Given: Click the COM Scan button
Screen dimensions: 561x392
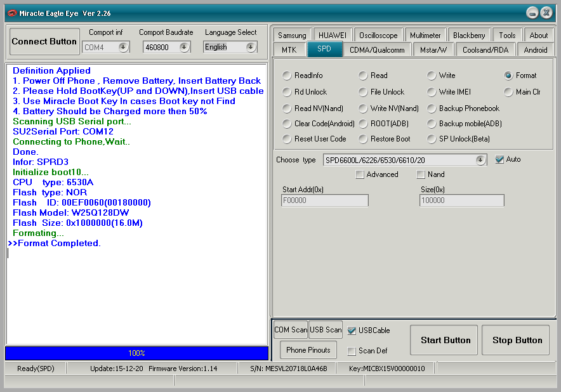Looking at the screenshot, I should (291, 330).
